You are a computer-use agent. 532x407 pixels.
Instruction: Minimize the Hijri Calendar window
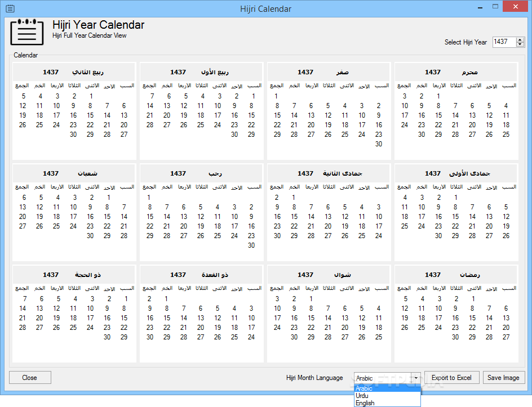[480, 7]
